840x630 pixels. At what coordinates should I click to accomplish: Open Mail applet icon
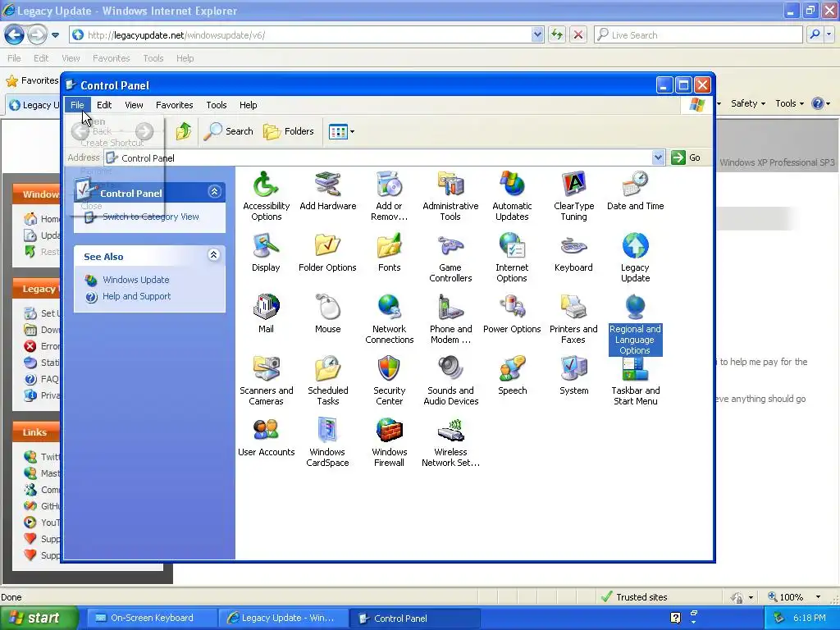[266, 314]
